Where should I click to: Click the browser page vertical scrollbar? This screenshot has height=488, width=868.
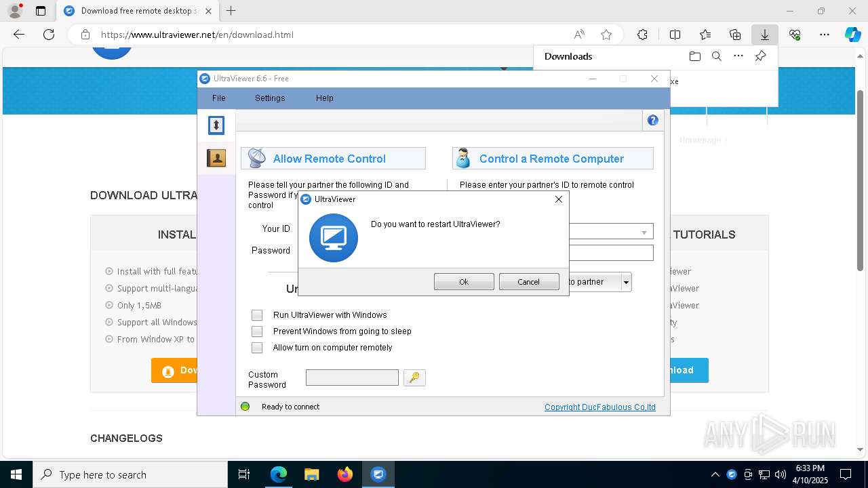coord(861,180)
